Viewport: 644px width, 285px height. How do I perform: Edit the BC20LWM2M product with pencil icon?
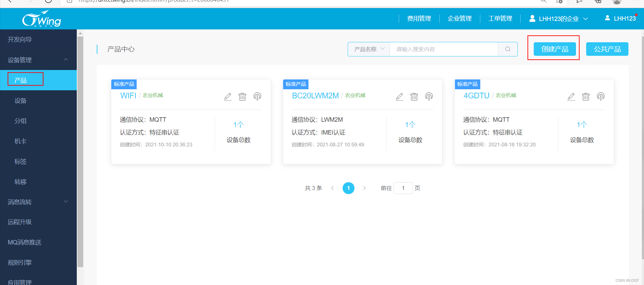[x=399, y=97]
